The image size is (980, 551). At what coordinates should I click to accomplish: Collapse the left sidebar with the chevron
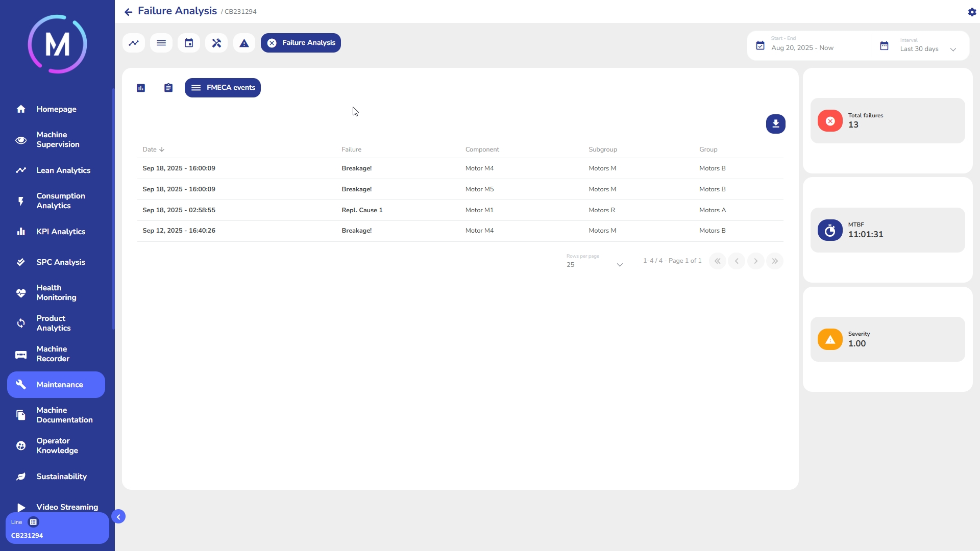(x=118, y=517)
